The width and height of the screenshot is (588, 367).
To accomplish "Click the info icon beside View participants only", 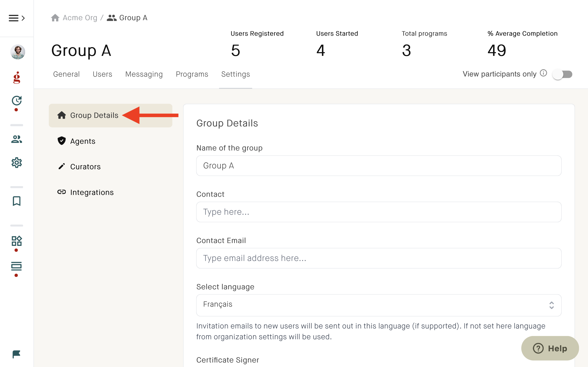I will (x=543, y=73).
